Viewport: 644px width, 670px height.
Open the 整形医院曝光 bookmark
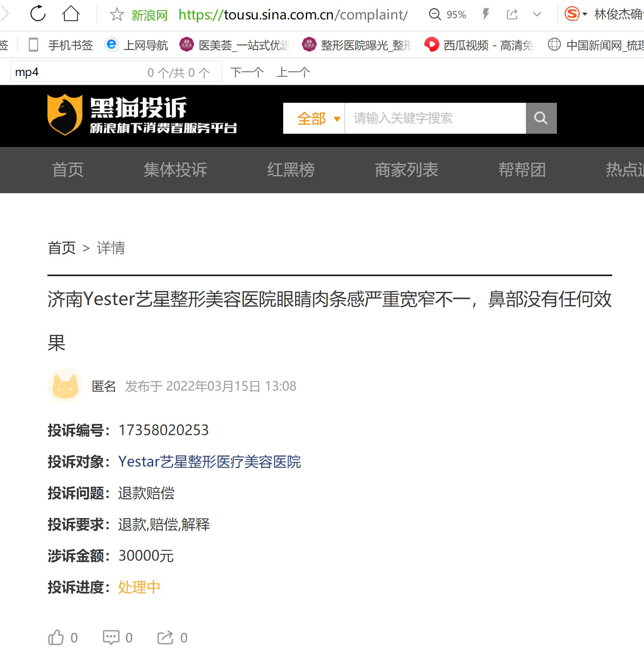tap(357, 45)
